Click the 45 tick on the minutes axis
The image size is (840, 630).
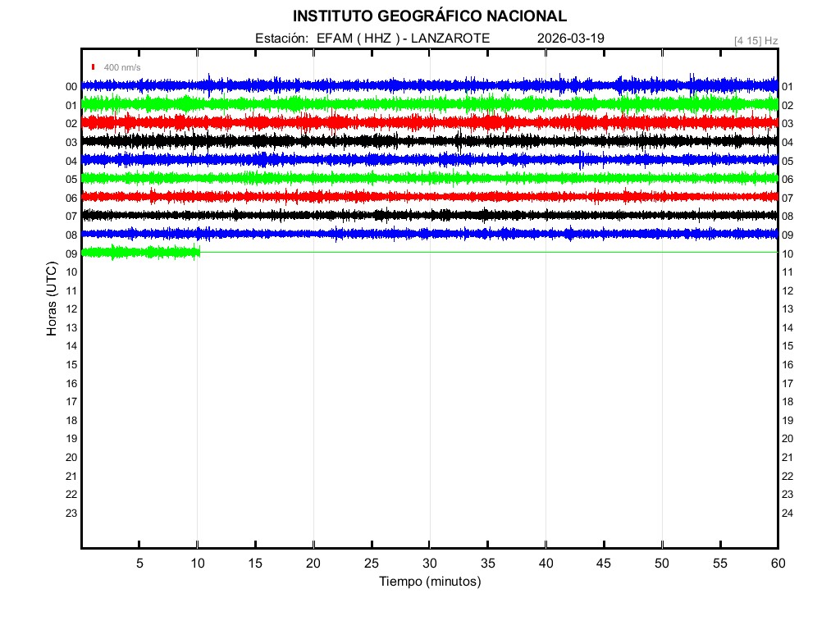[604, 564]
